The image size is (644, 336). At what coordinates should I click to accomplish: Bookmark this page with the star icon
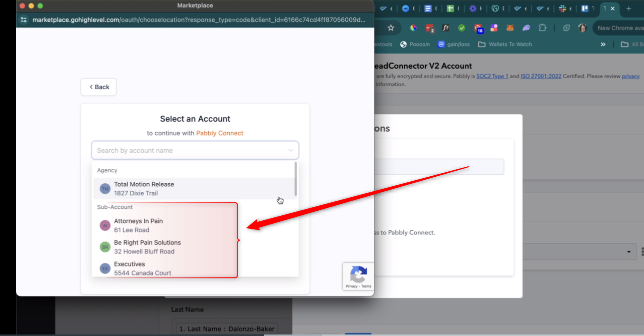point(391,28)
